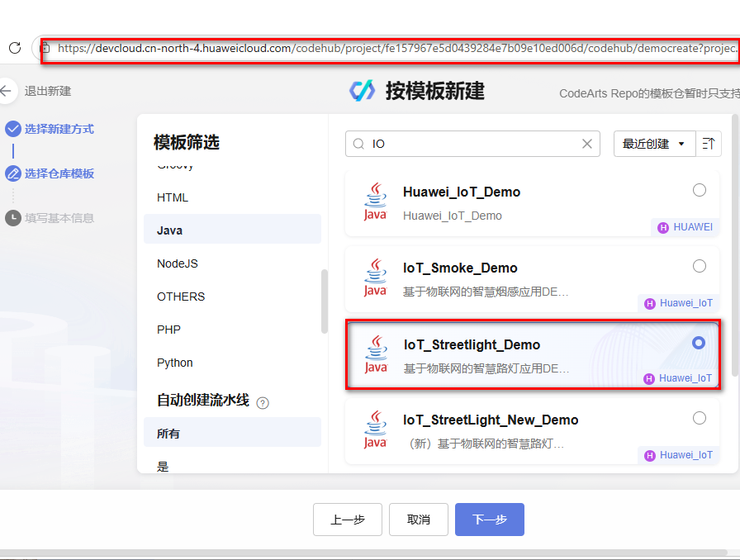This screenshot has width=740, height=560.
Task: Go to 选择仓库模板 step
Action: pos(59,173)
